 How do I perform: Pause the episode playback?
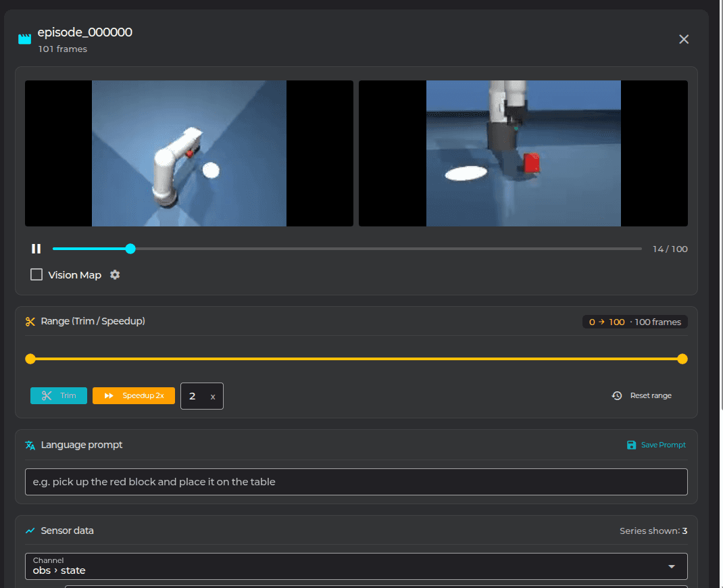coord(36,249)
